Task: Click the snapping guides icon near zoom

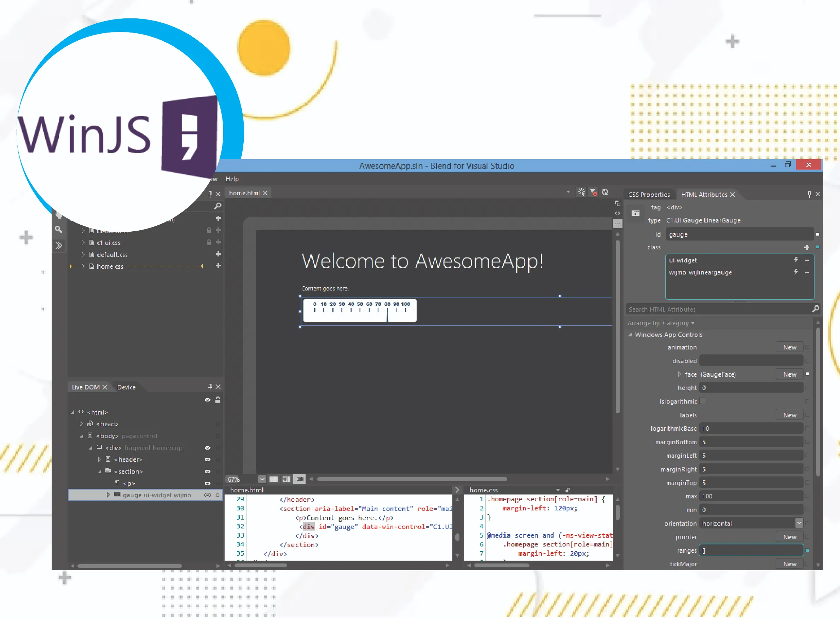Action: click(x=299, y=479)
